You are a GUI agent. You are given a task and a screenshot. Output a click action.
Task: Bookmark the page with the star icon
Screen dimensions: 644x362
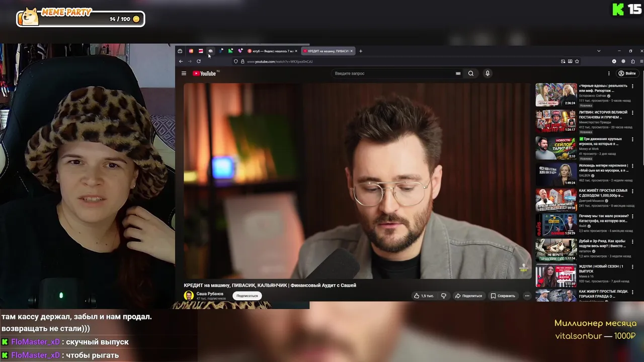(577, 61)
